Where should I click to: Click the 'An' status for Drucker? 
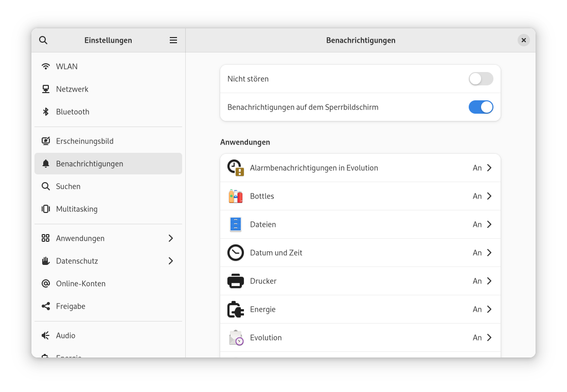(477, 281)
